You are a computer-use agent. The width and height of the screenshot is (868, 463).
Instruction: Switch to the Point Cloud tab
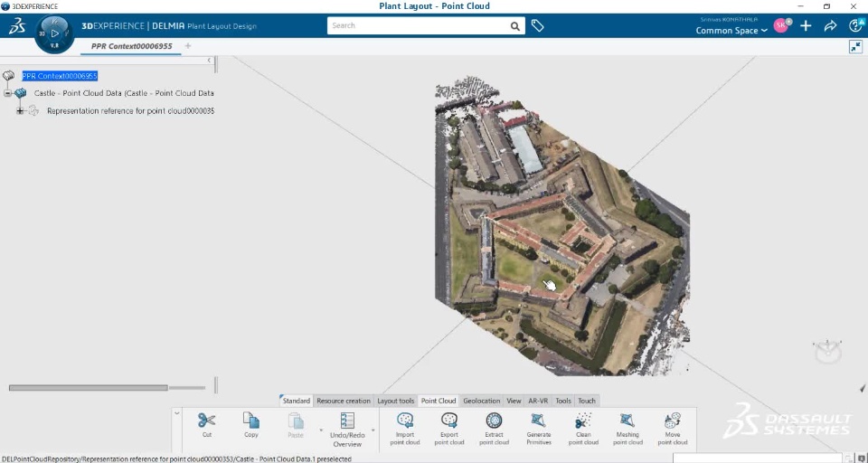(439, 401)
